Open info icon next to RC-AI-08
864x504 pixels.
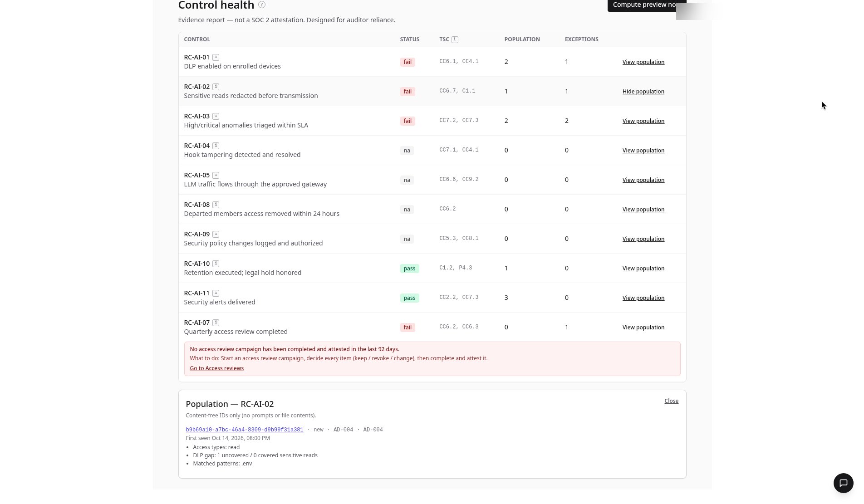click(x=216, y=205)
